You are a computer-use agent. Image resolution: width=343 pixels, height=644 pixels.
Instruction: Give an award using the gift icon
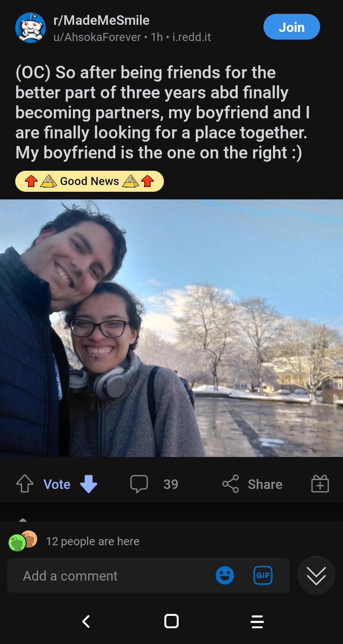(x=320, y=484)
